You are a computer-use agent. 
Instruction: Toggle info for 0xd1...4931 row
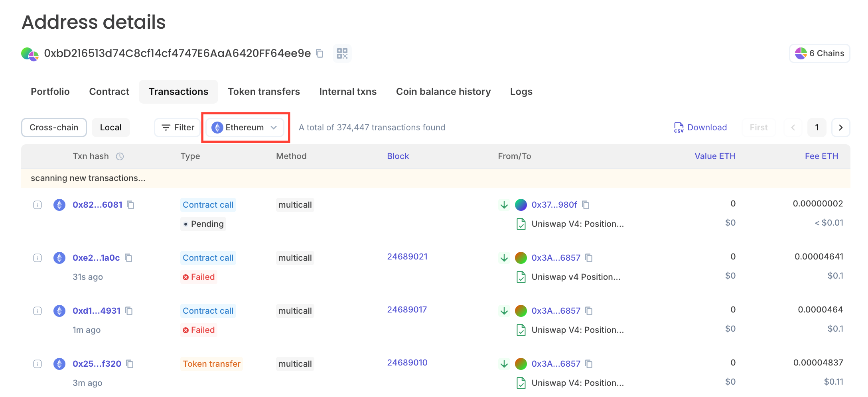tap(37, 311)
